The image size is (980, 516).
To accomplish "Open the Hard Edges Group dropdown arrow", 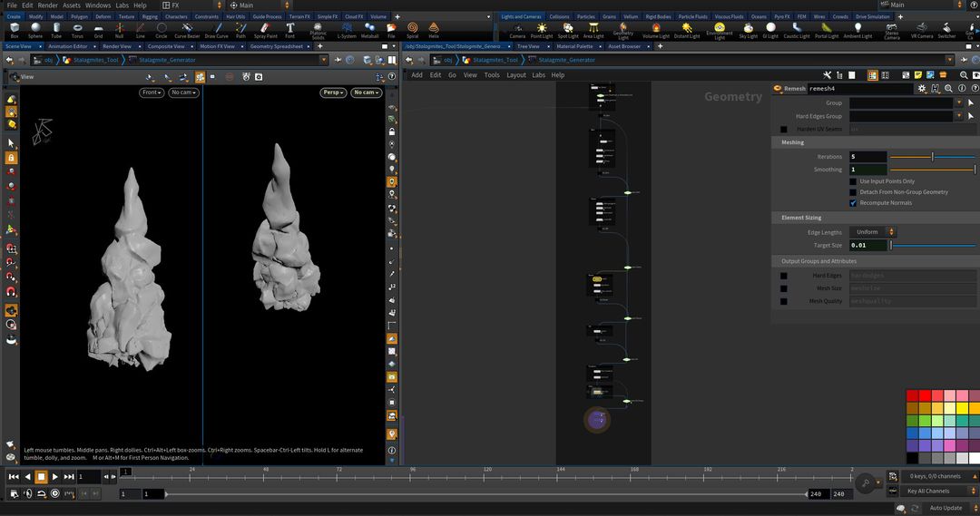I will [x=959, y=116].
